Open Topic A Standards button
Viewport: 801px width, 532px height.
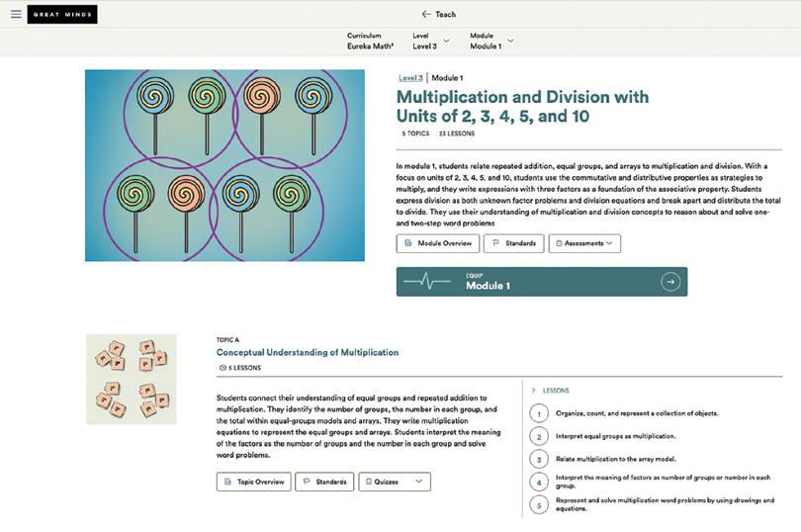coord(324,482)
